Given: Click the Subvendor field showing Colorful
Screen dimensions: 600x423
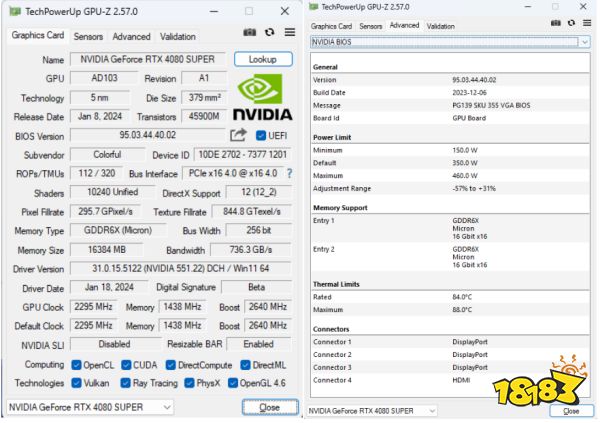Looking at the screenshot, I should point(107,155).
